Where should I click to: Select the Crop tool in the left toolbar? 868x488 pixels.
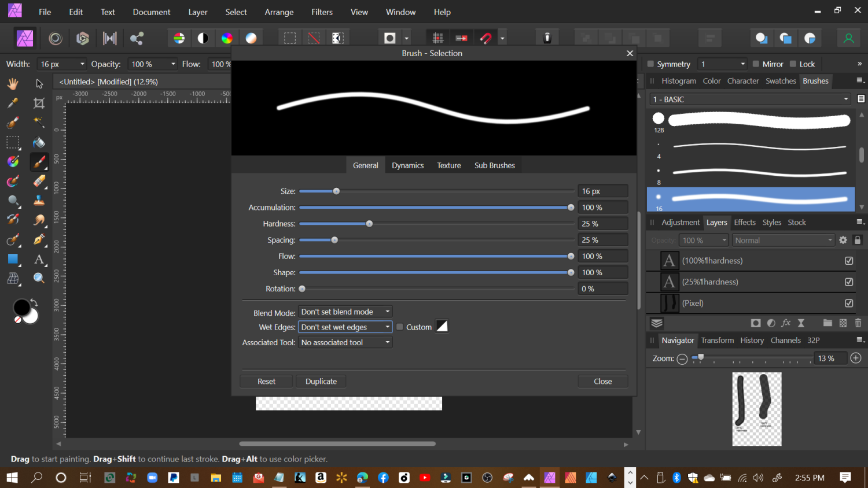39,103
